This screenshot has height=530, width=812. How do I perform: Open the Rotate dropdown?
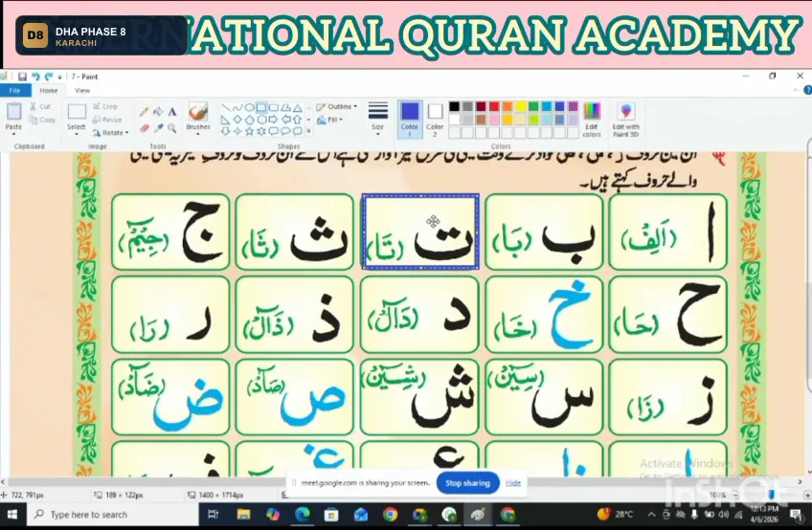coord(110,133)
